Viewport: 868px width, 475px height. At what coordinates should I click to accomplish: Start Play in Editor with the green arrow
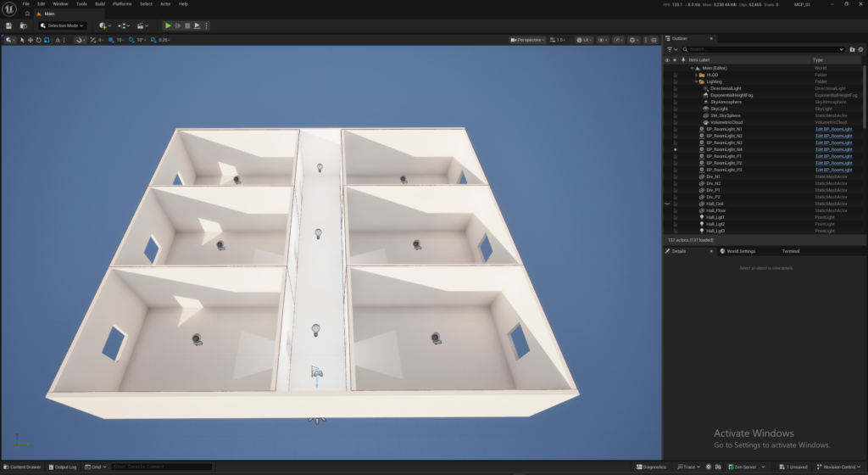168,25
